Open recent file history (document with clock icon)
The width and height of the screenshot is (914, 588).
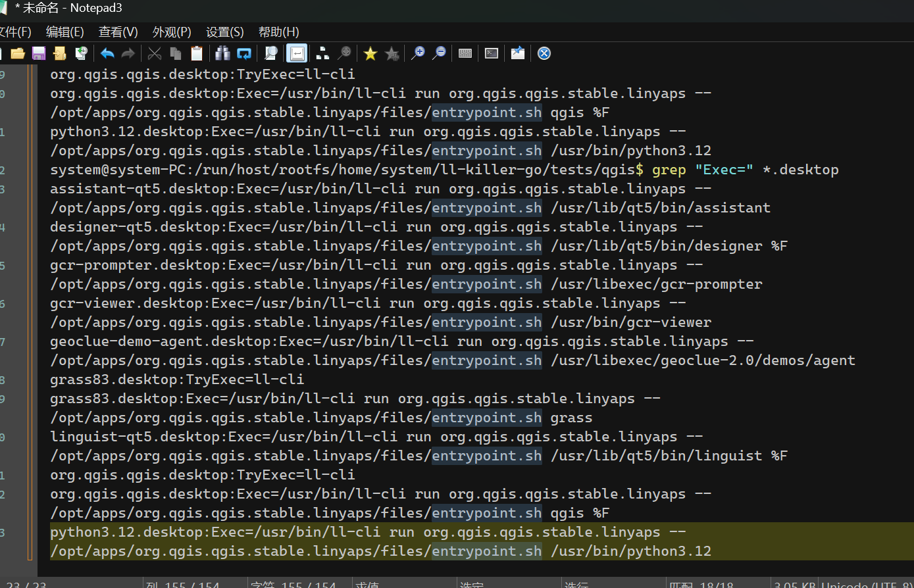[81, 53]
